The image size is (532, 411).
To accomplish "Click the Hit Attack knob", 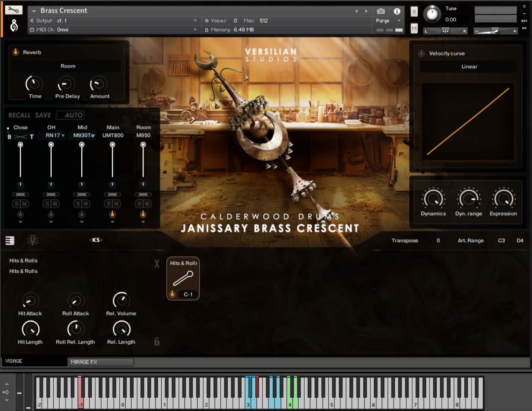I will [30, 301].
